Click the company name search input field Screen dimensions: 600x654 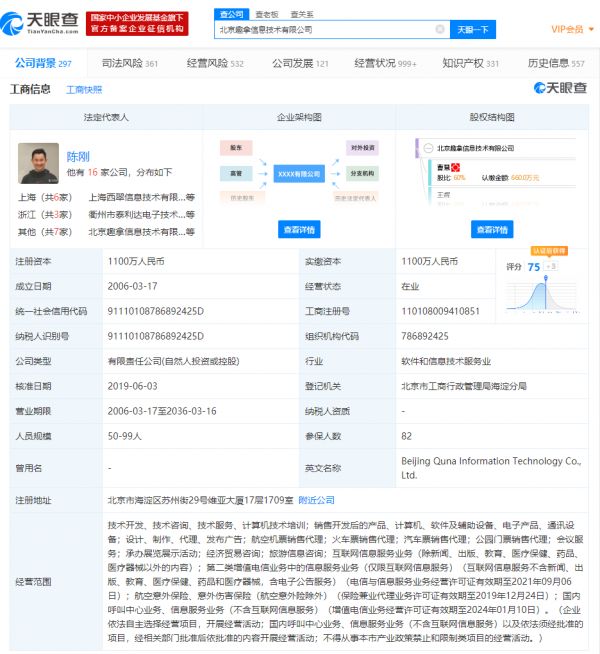pyautogui.click(x=325, y=29)
